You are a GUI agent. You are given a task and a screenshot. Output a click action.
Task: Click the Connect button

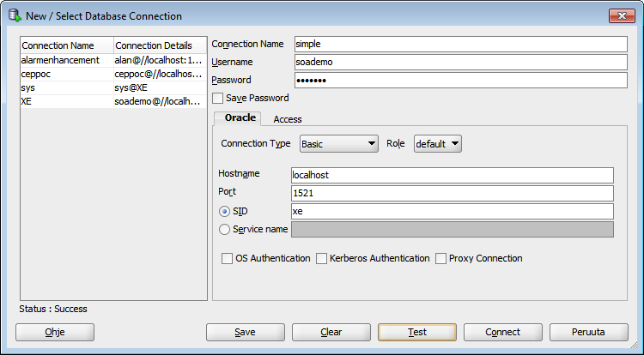pos(502,332)
